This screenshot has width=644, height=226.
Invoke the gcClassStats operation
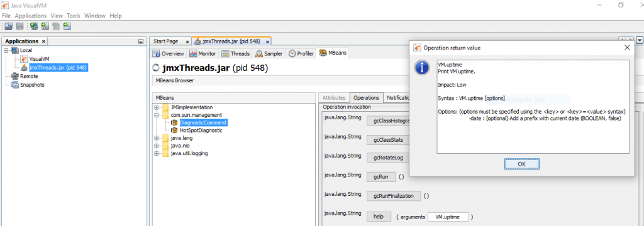(387, 139)
